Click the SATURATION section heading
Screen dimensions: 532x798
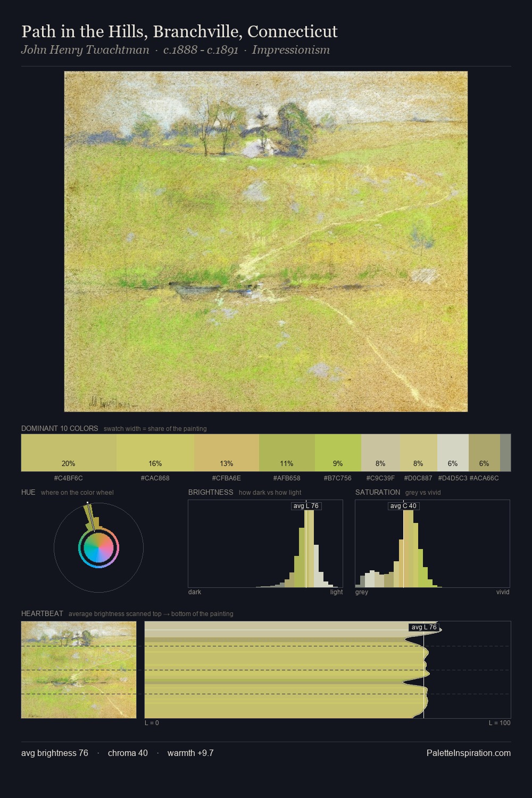click(378, 492)
